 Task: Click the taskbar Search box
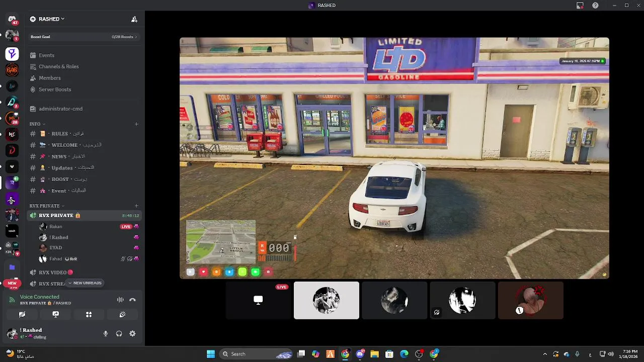tap(256, 354)
